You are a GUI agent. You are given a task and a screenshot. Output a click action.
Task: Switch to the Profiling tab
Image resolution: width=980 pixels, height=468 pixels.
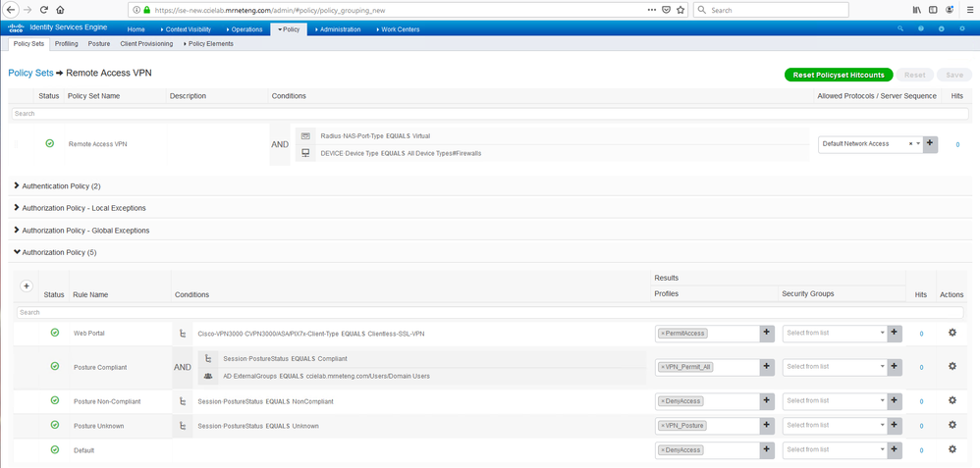pyautogui.click(x=66, y=44)
